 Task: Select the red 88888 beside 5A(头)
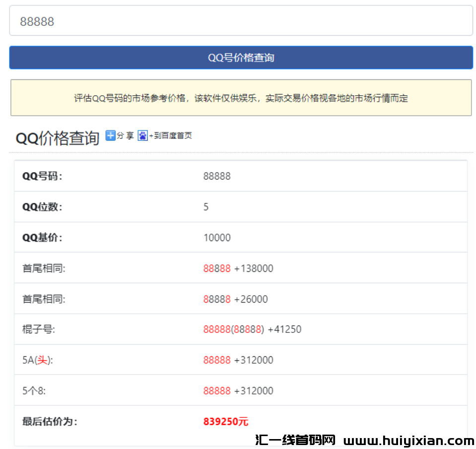pos(214,360)
